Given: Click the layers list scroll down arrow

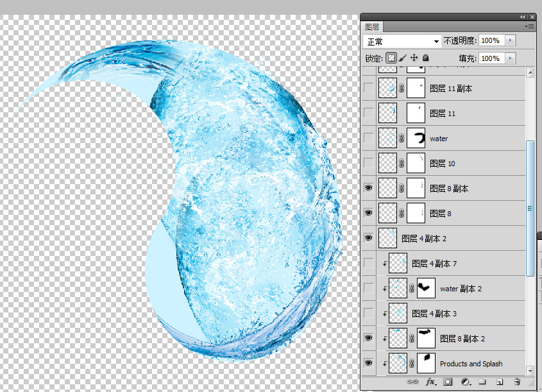Looking at the screenshot, I should 530,371.
